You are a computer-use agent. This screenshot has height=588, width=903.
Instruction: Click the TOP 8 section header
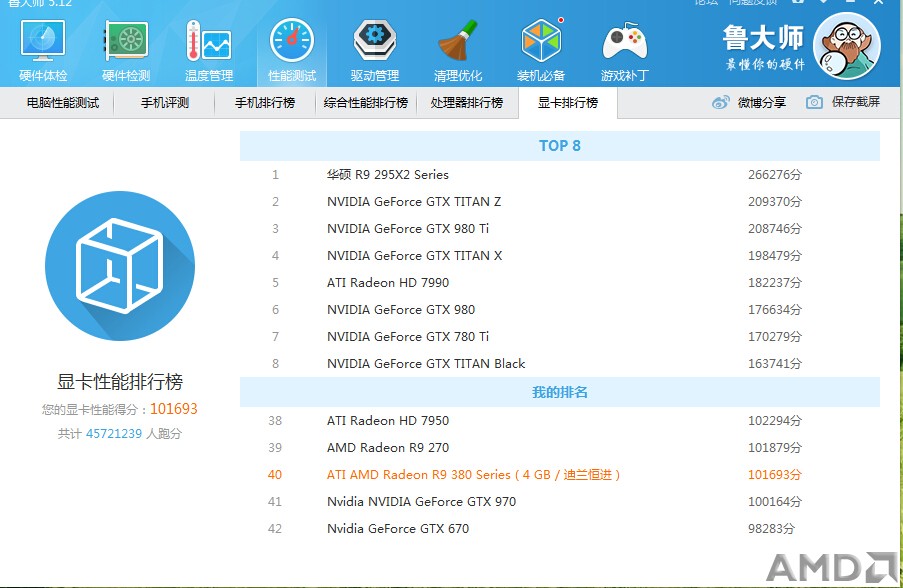(560, 146)
